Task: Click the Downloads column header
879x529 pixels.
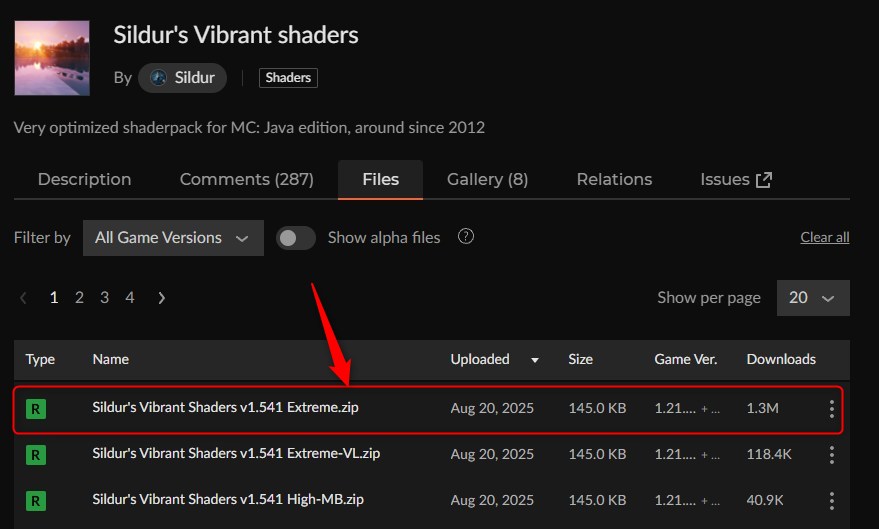Action: [x=781, y=359]
